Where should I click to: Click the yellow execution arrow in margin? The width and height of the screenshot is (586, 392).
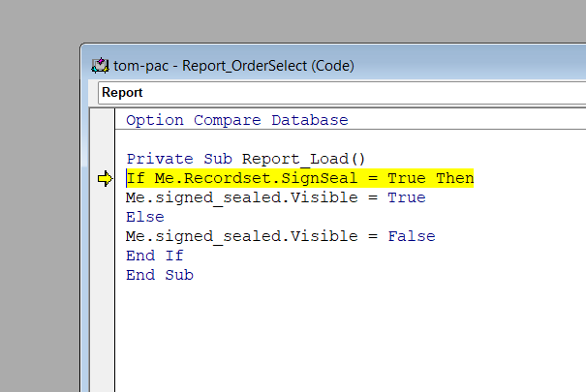[106, 178]
